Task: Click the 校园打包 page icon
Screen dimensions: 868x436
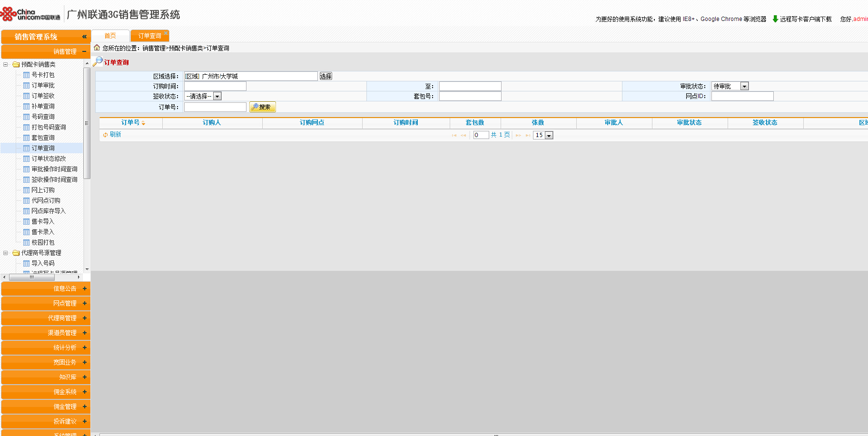Action: tap(27, 242)
